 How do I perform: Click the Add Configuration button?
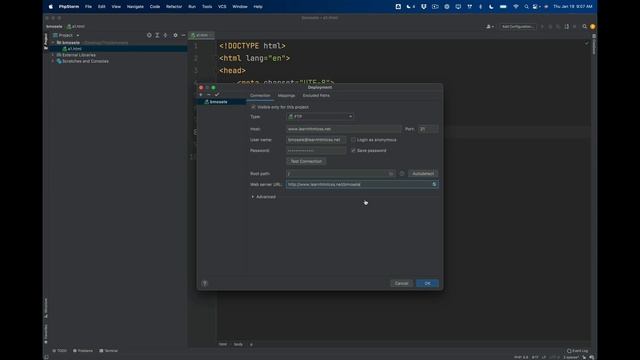point(518,27)
